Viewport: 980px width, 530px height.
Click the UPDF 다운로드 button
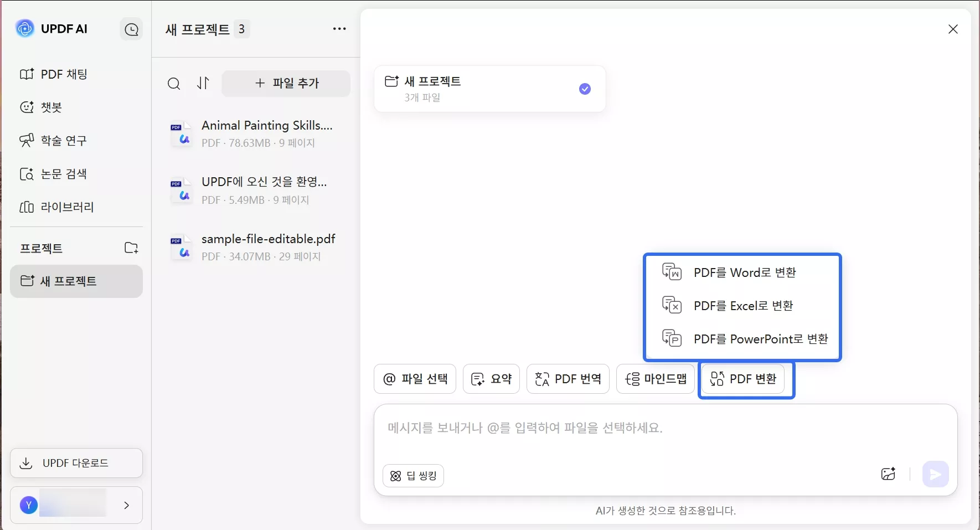76,464
